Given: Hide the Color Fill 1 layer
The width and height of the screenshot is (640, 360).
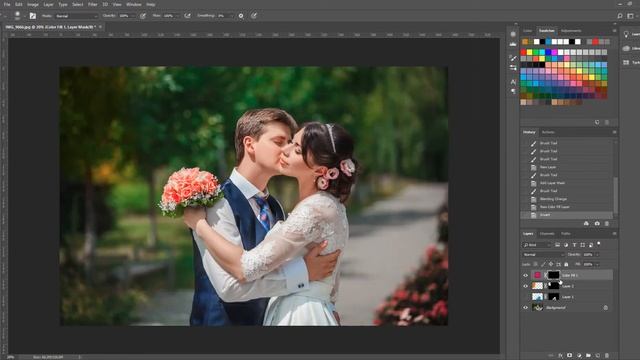Looking at the screenshot, I should [526, 276].
